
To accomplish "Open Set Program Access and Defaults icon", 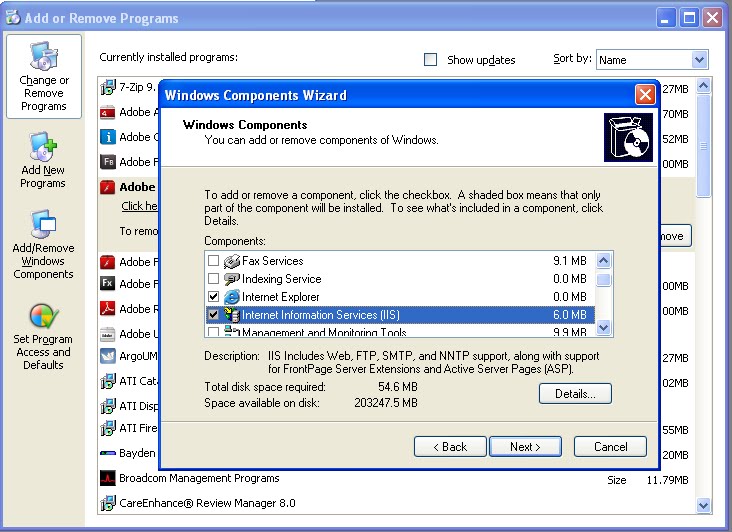I will pyautogui.click(x=43, y=316).
